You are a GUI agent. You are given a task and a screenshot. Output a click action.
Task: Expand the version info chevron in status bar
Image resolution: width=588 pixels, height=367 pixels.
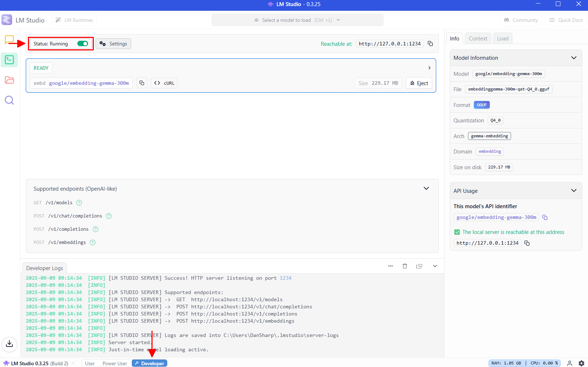pyautogui.click(x=73, y=363)
